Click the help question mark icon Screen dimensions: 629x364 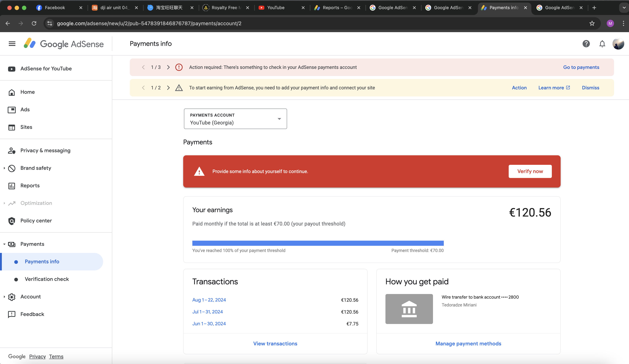(586, 44)
